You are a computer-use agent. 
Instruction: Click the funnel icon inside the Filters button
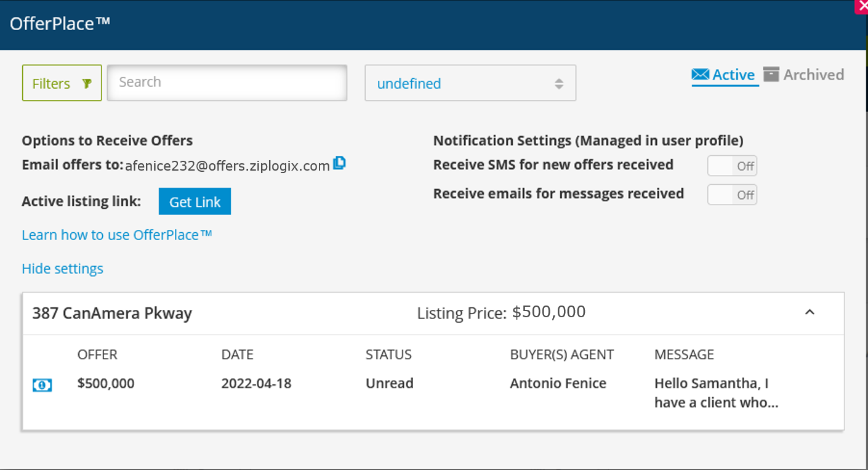(87, 83)
